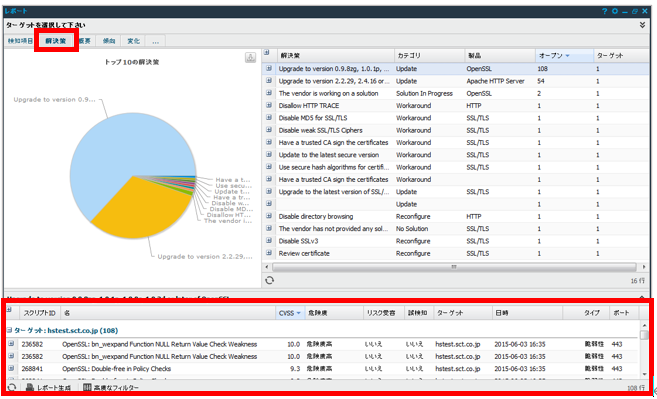Viewport: 657px width, 399px height.
Task: Refresh the findings list at bottom
Action: pyautogui.click(x=11, y=387)
